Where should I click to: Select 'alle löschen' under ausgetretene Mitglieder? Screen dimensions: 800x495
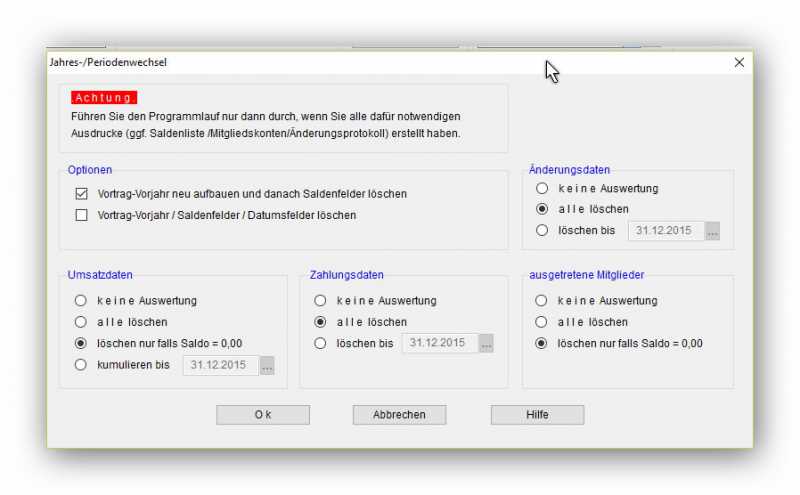pos(542,322)
